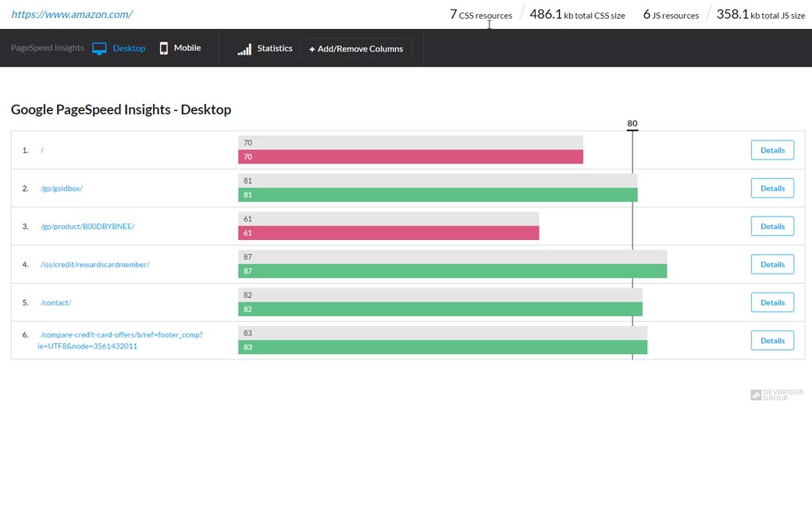View Details for /gp/goldbox/ page

(772, 188)
